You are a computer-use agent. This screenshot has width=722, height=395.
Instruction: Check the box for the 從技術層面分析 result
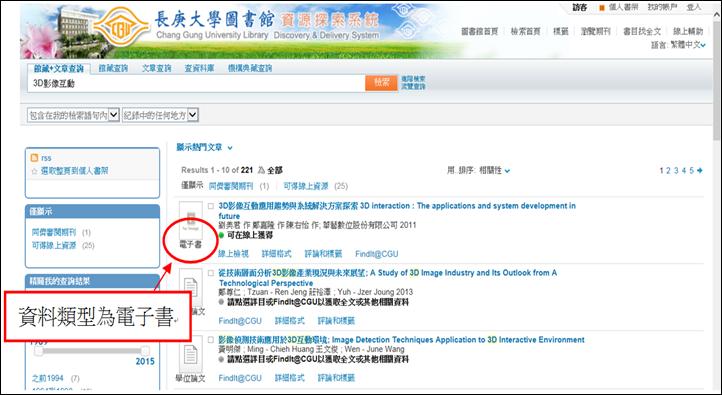pos(211,273)
